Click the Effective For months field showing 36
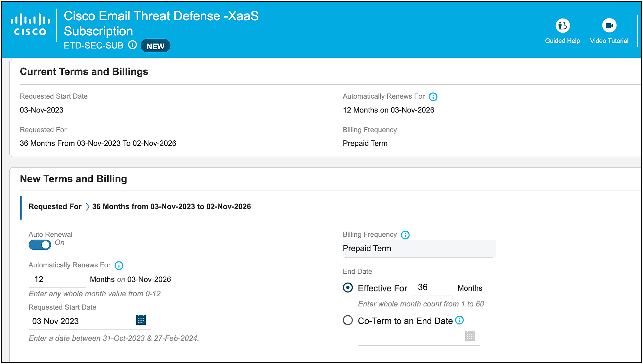Screen dimensions: 643x364 [x=432, y=287]
